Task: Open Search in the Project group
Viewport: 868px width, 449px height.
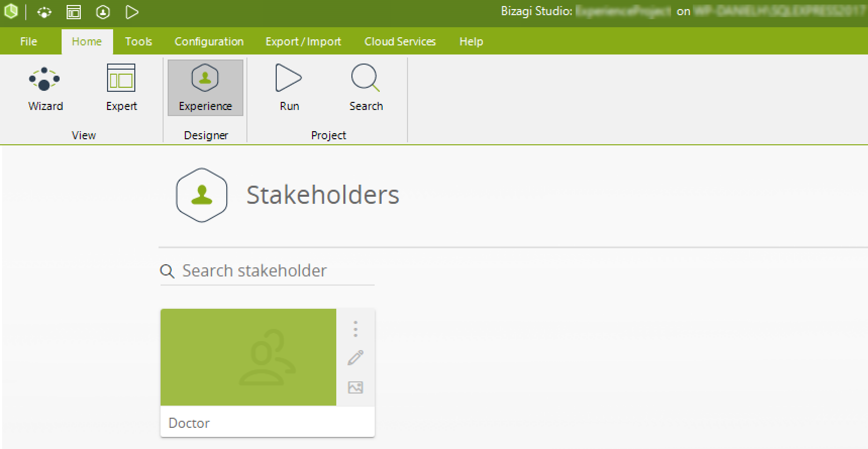Action: point(366,88)
